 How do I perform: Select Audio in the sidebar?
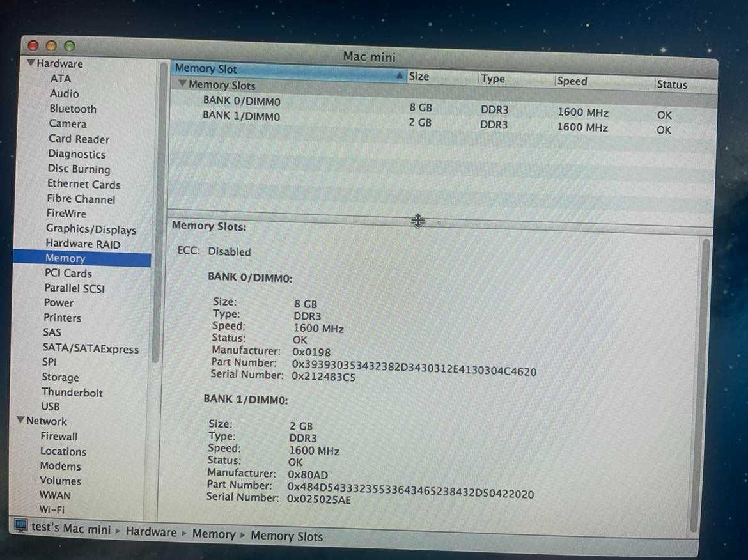(x=65, y=93)
